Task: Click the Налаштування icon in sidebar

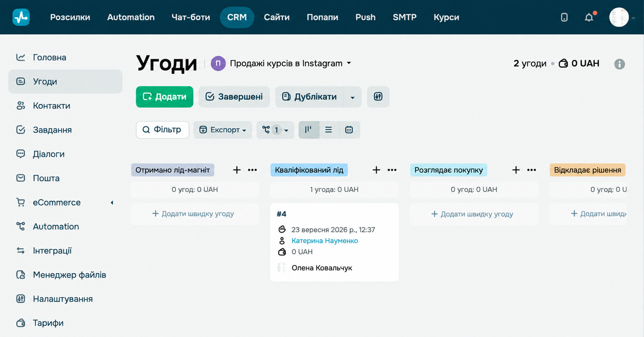Action: click(21, 299)
